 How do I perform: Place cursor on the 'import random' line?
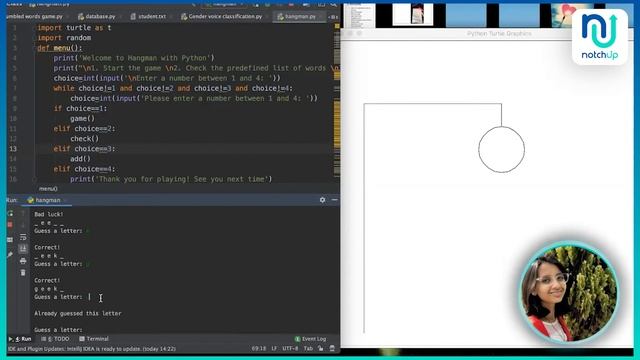[64, 38]
